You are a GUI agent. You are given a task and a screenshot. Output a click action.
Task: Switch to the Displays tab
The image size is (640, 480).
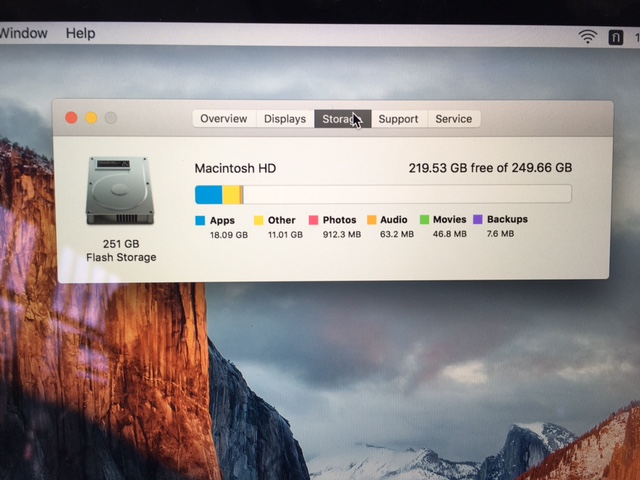click(x=285, y=119)
